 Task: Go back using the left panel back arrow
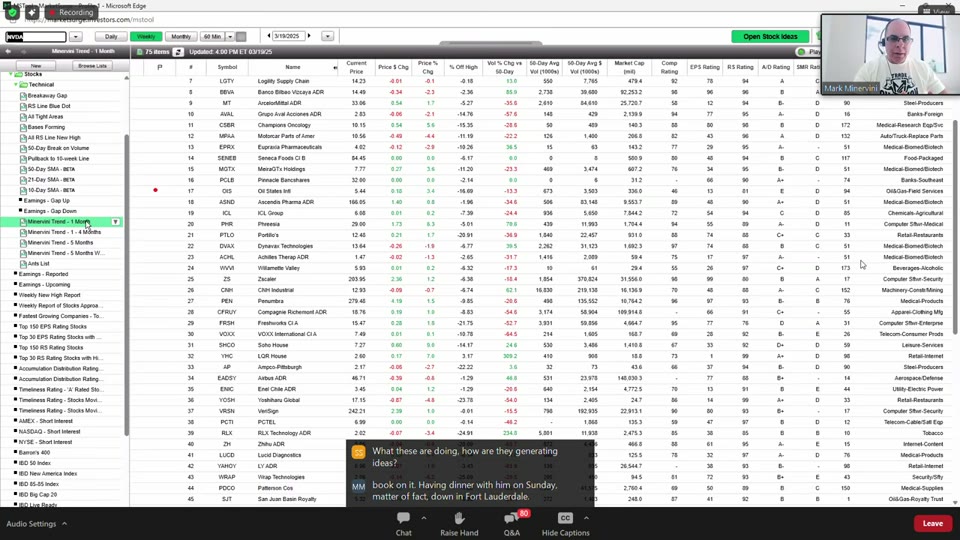tap(9, 51)
